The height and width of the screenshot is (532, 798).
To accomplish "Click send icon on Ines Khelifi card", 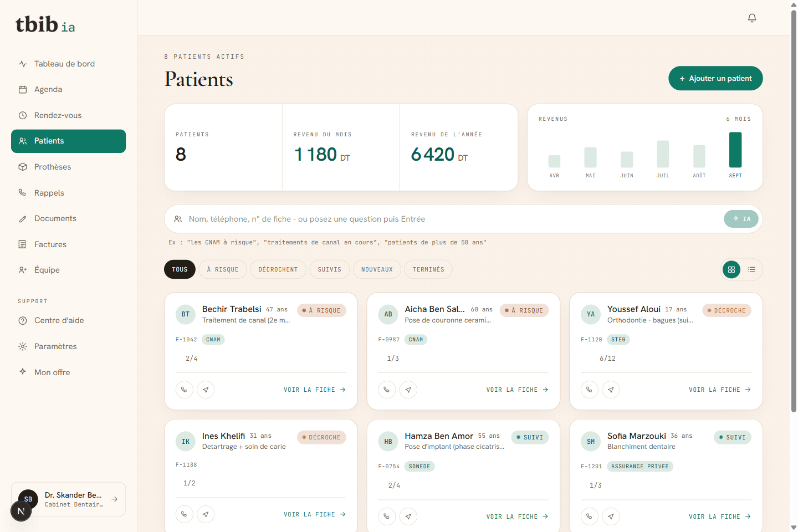I will point(206,514).
